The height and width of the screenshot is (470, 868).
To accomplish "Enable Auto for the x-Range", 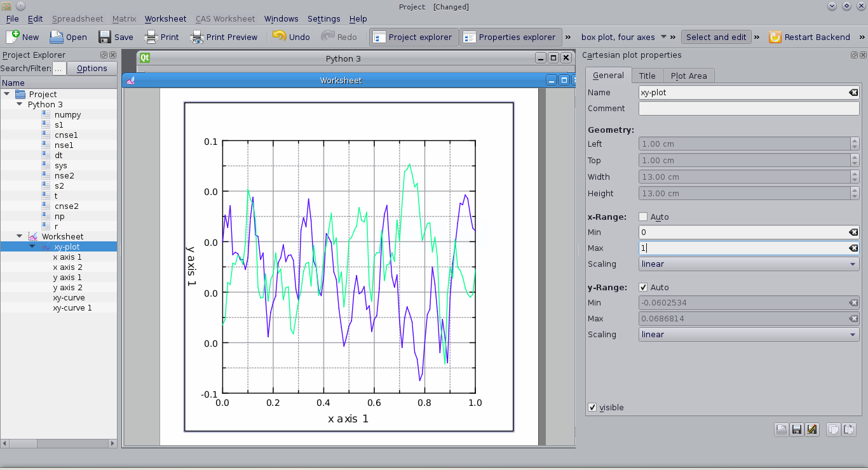I will [x=642, y=217].
